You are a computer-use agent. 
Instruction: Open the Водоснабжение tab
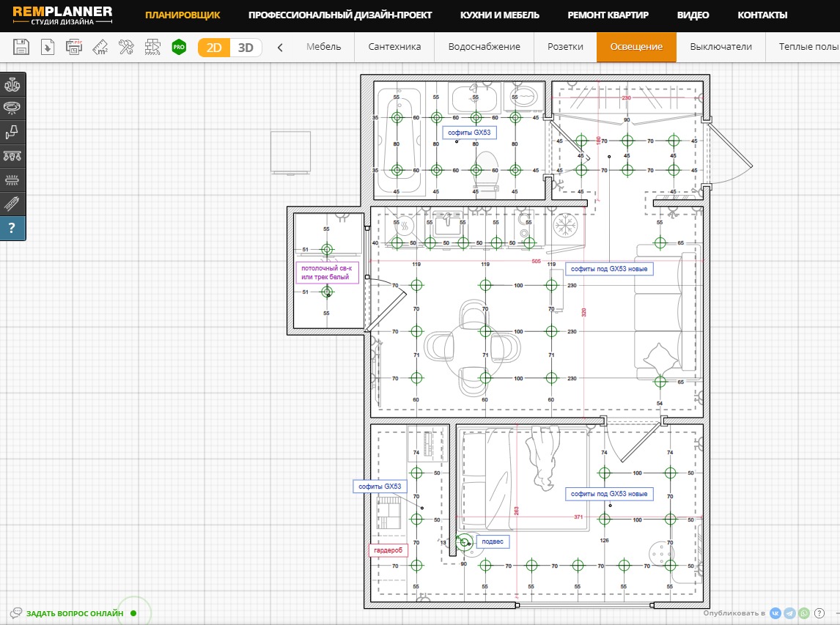485,47
